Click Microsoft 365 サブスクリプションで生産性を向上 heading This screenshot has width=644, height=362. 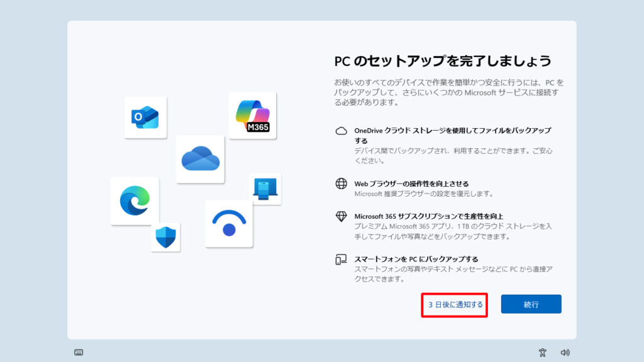429,216
